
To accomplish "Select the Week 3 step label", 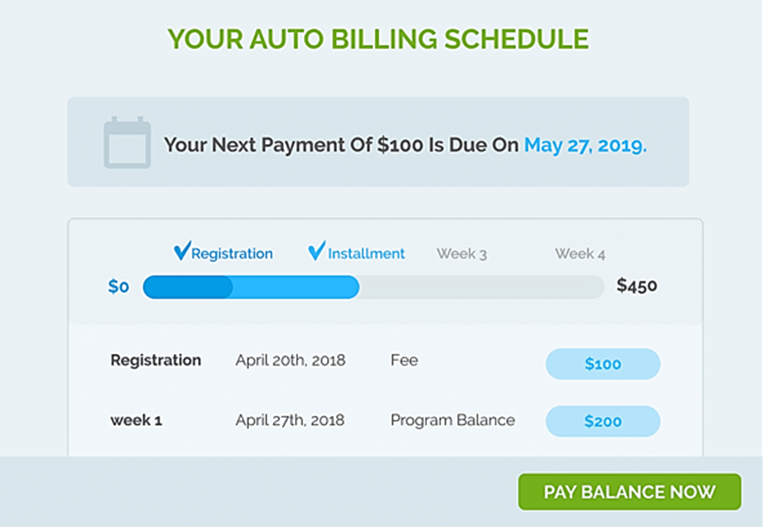I will click(462, 254).
